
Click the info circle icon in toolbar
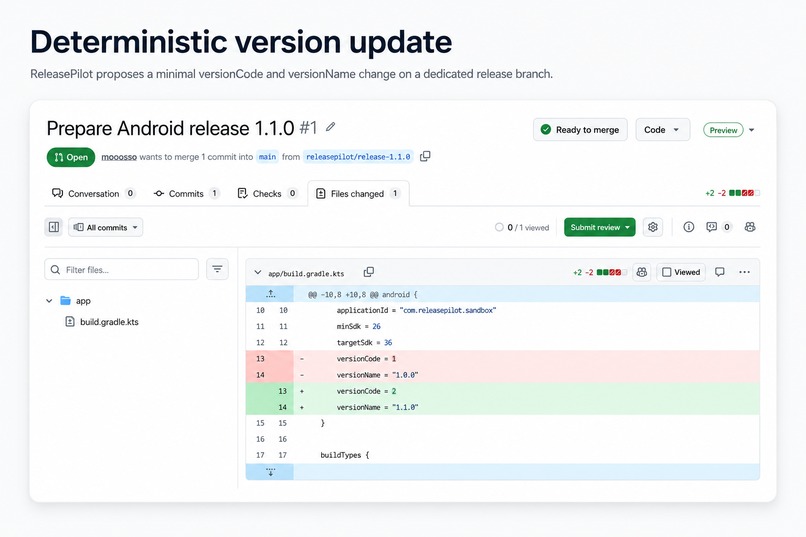(x=689, y=227)
